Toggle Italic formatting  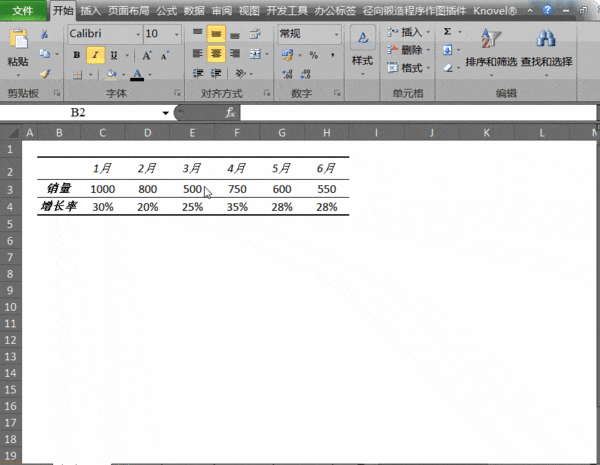tap(95, 55)
